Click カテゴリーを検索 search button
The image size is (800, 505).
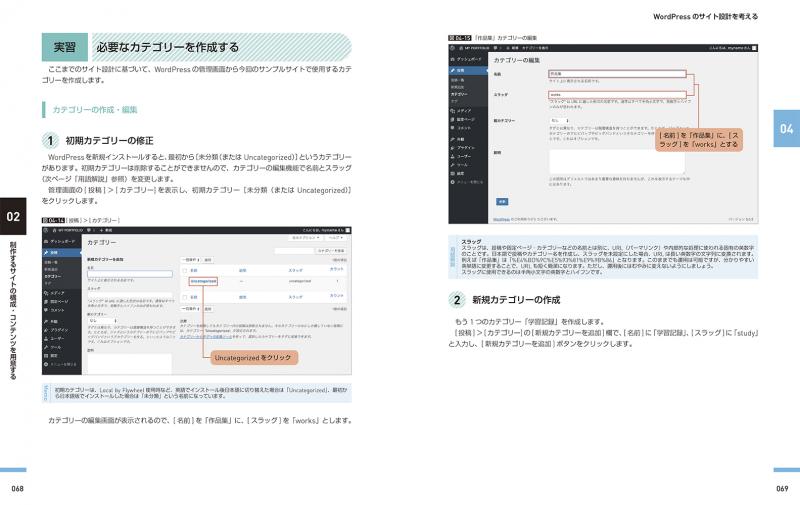(x=331, y=250)
